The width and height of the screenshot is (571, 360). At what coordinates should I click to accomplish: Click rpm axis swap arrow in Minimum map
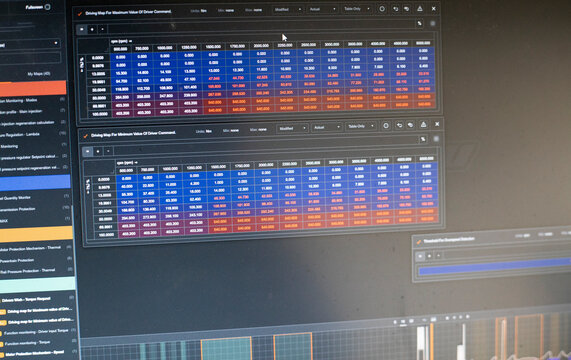click(136, 162)
